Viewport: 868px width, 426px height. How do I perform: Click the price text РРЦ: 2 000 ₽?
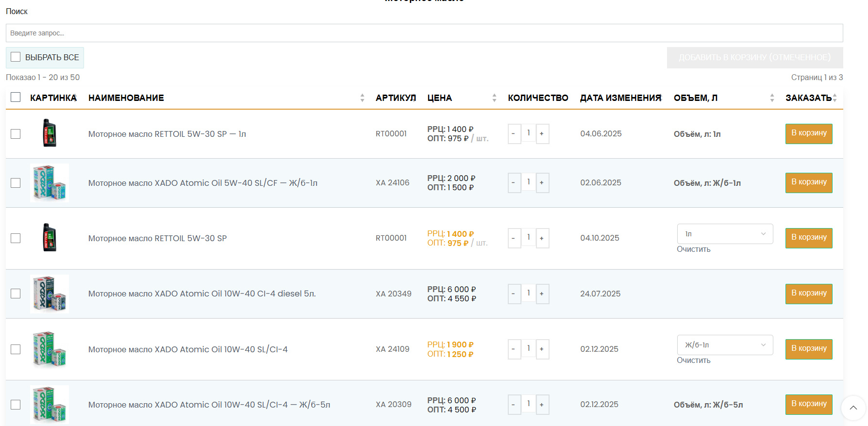pyautogui.click(x=451, y=179)
